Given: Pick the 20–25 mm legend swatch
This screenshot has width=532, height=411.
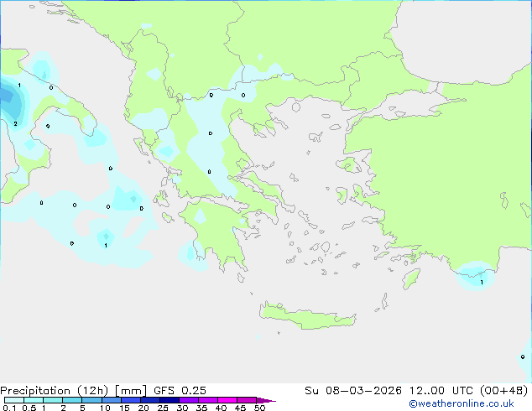Looking at the screenshot, I should (x=149, y=400).
